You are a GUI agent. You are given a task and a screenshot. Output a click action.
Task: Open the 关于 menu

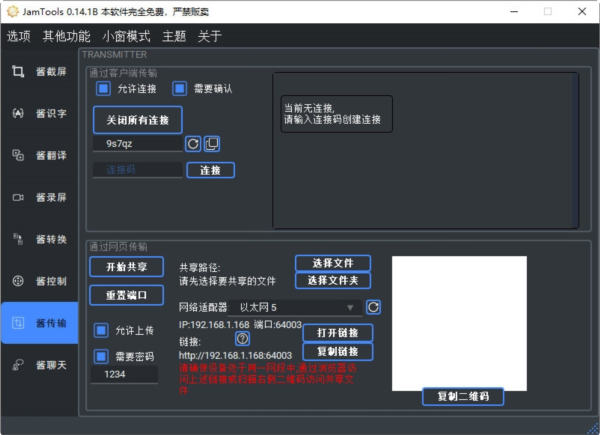pos(209,36)
